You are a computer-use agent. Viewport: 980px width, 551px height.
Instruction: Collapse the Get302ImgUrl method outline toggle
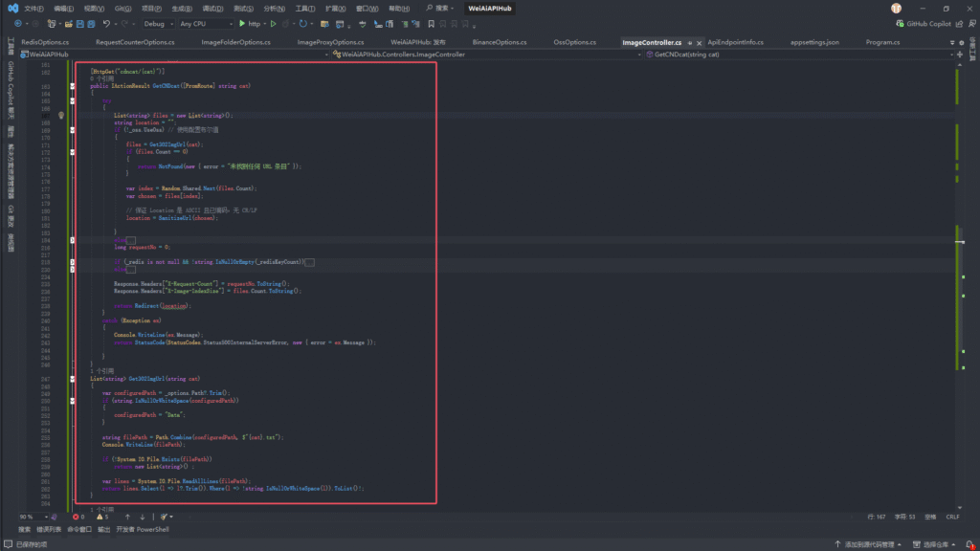tap(73, 379)
